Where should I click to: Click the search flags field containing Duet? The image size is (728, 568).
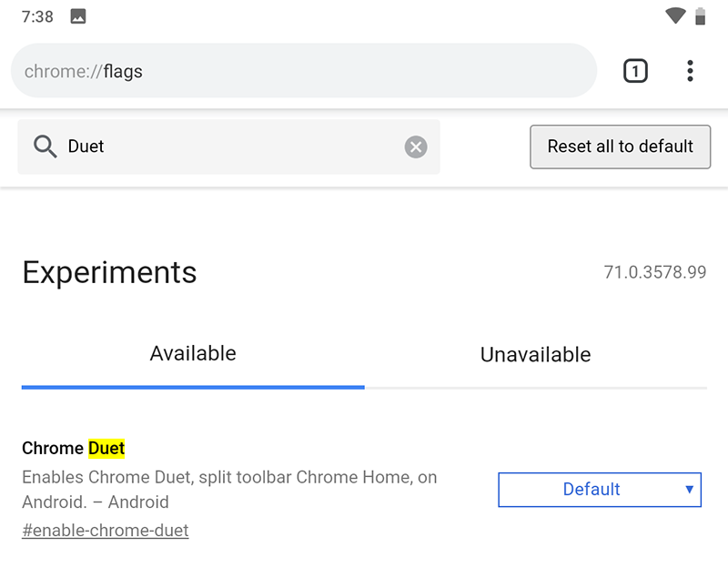tap(227, 147)
